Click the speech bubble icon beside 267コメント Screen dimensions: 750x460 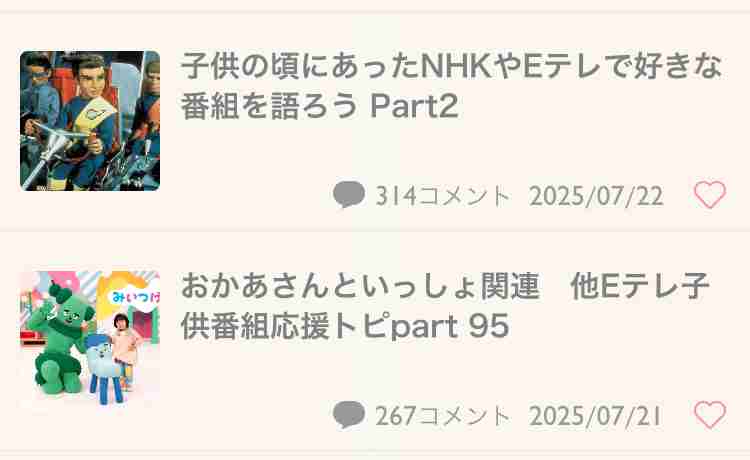[349, 415]
